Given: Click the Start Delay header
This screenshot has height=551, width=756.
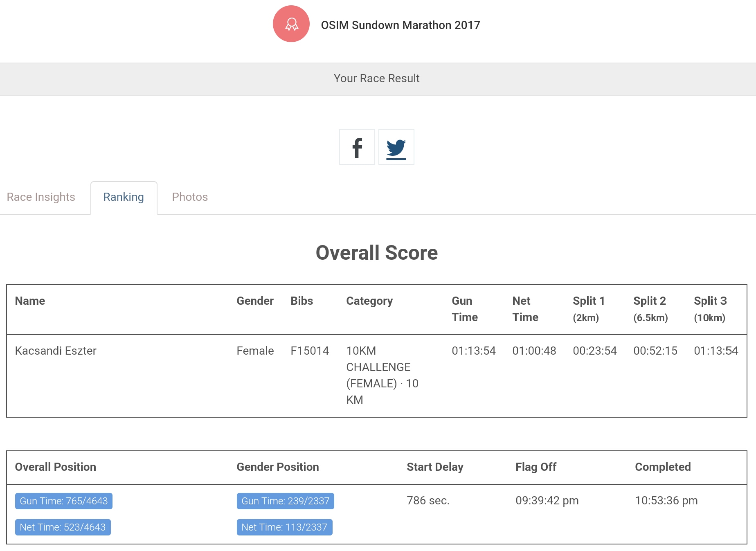Looking at the screenshot, I should point(435,467).
